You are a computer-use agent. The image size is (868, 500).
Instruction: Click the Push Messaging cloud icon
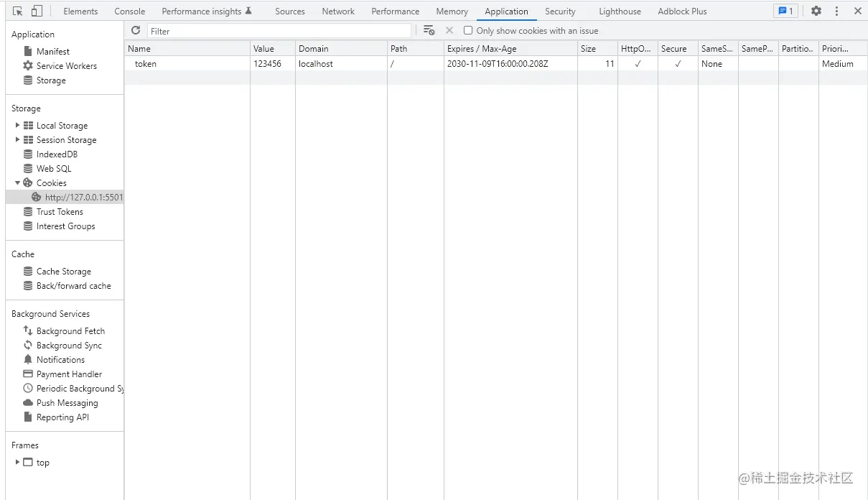click(x=28, y=402)
